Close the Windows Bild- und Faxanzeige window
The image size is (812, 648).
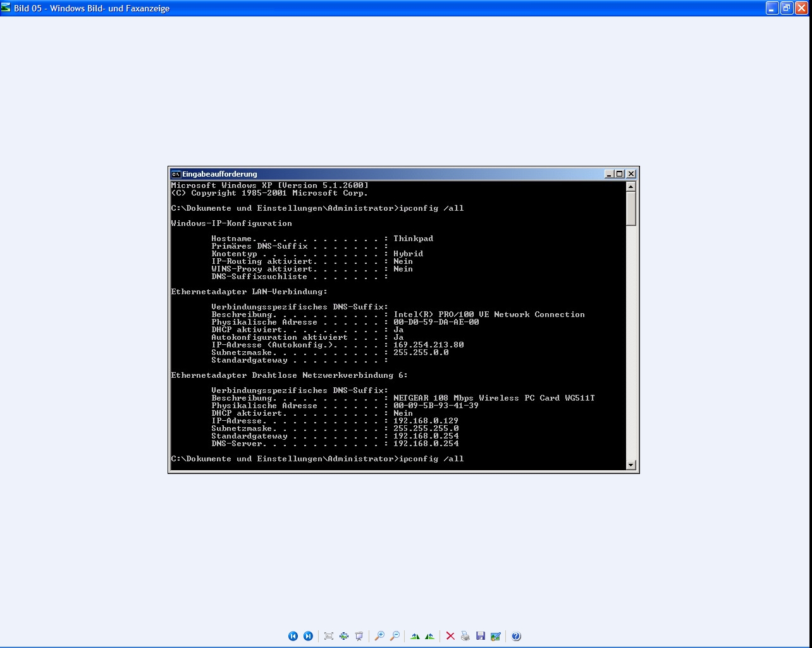(801, 8)
